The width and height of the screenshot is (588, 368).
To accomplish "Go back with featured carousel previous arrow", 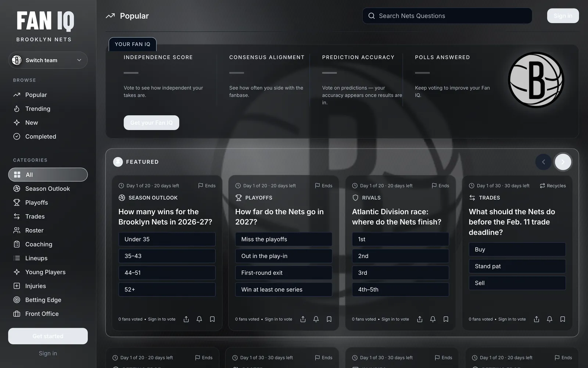I will pos(544,162).
